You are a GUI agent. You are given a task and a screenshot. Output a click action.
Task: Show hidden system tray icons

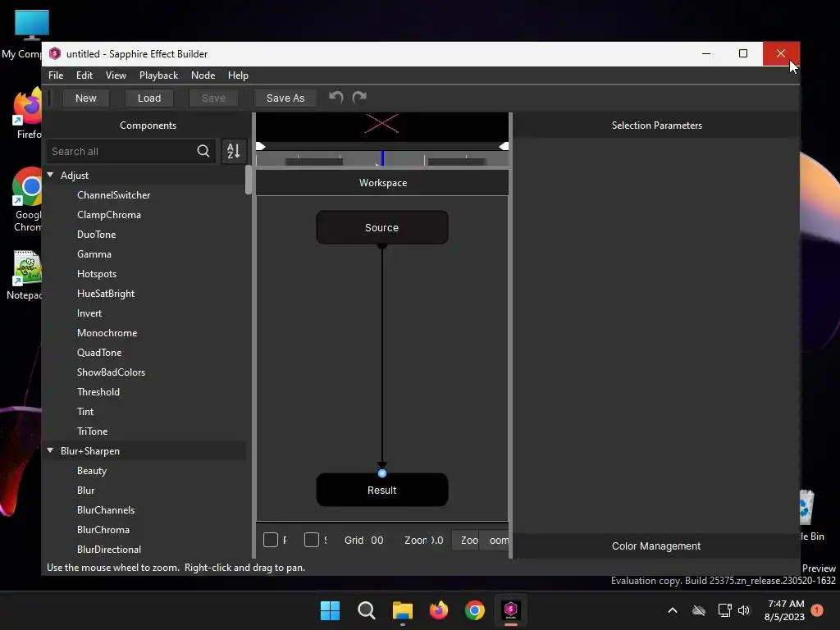coord(673,610)
